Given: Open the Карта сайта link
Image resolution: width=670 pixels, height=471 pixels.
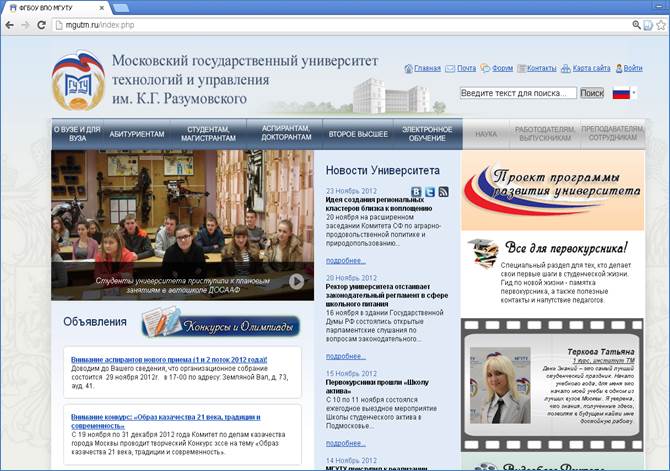Looking at the screenshot, I should pos(591,68).
